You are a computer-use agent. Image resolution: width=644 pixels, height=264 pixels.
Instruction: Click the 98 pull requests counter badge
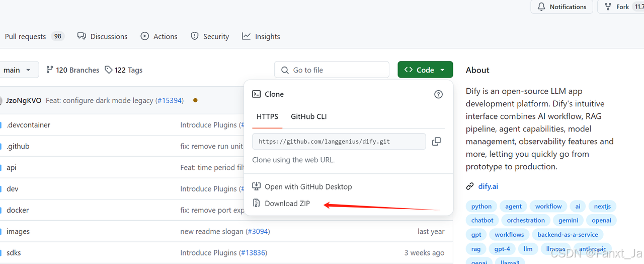58,36
